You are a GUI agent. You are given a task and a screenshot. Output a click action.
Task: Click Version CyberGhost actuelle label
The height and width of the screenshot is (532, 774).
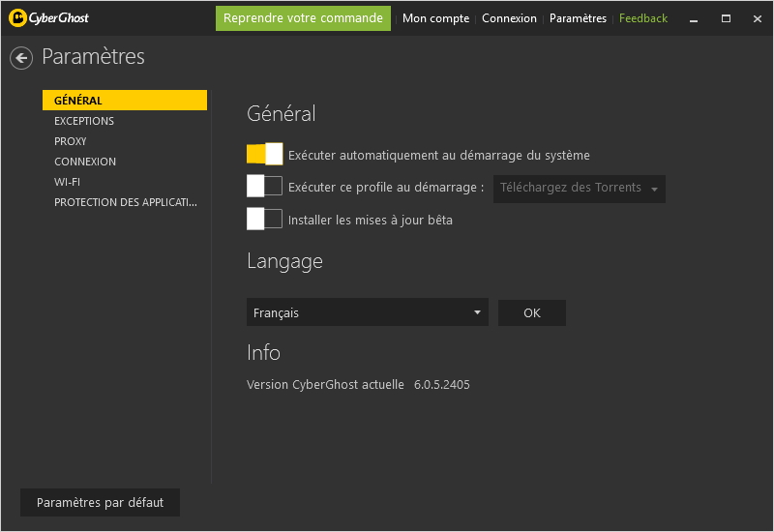[x=325, y=384]
